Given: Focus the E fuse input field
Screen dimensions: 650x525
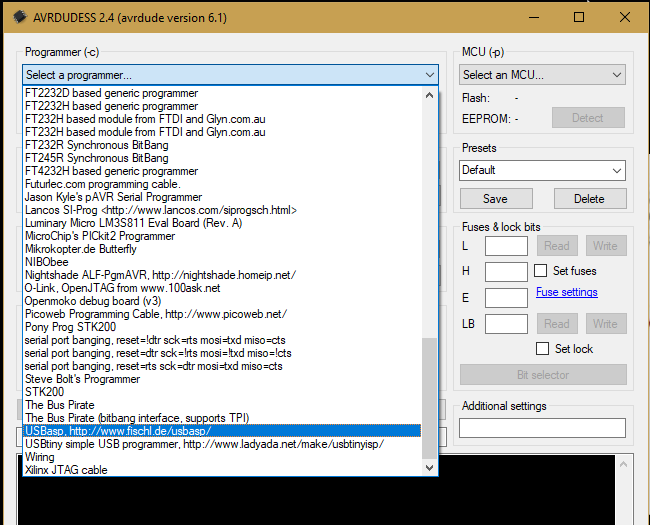Looking at the screenshot, I should (506, 298).
